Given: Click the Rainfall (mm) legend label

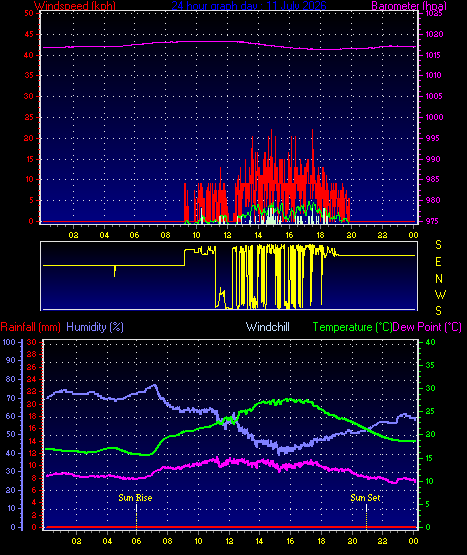Looking at the screenshot, I should [30, 327].
